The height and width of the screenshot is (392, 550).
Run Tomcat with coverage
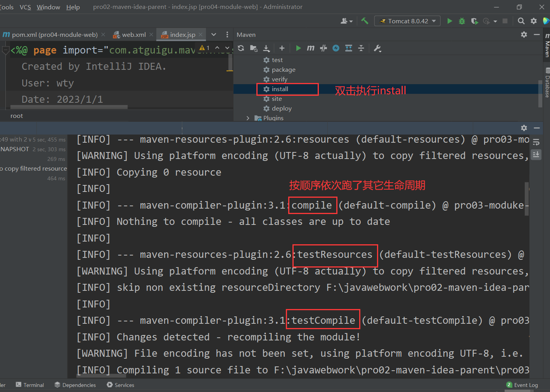click(x=474, y=21)
